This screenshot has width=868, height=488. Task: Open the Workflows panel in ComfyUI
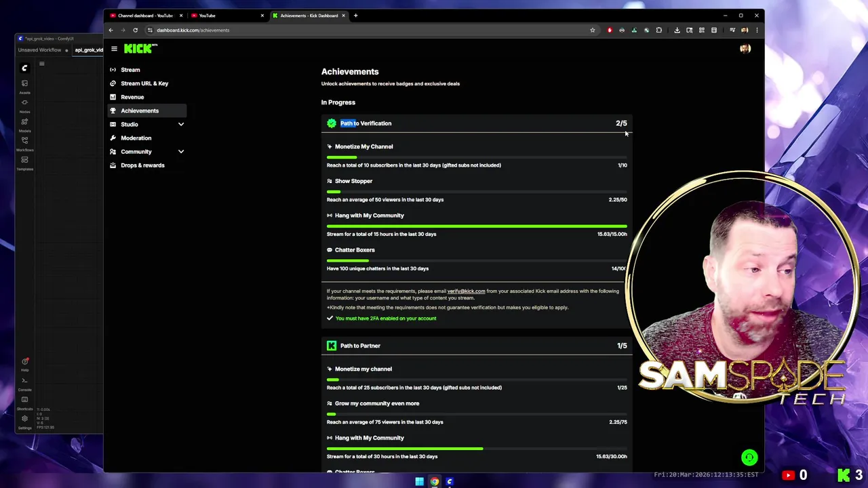coord(24,143)
